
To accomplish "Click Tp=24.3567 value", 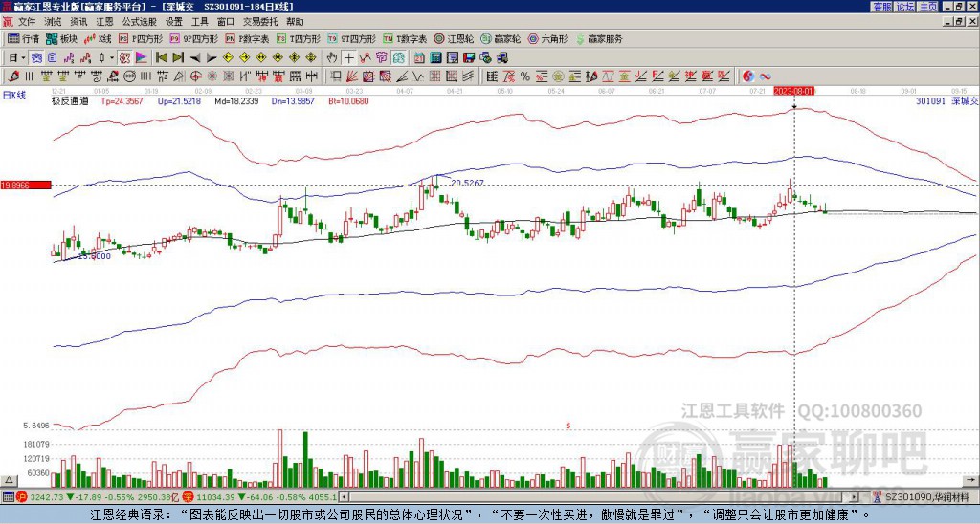I will click(x=122, y=100).
